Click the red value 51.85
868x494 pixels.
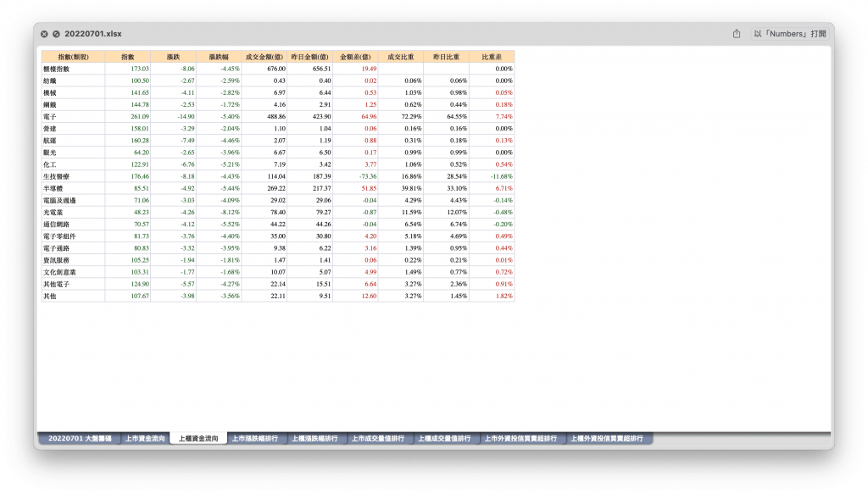point(369,188)
